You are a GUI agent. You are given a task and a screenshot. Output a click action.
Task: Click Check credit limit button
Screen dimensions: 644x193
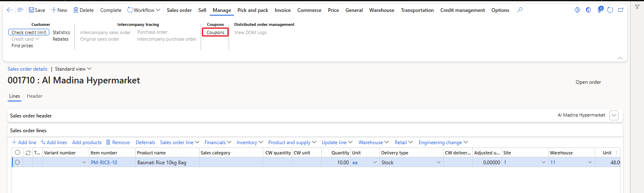pyautogui.click(x=29, y=32)
